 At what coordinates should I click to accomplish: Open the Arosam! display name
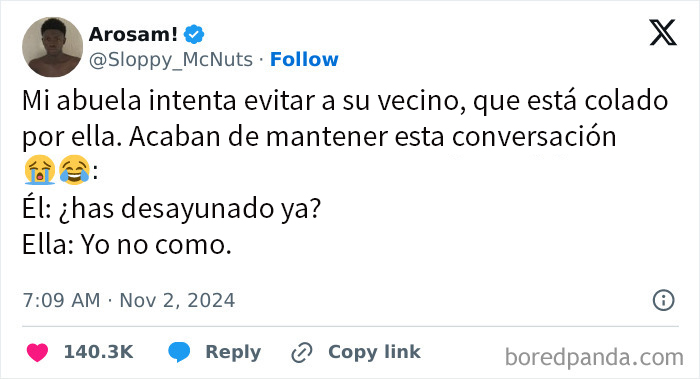133,34
